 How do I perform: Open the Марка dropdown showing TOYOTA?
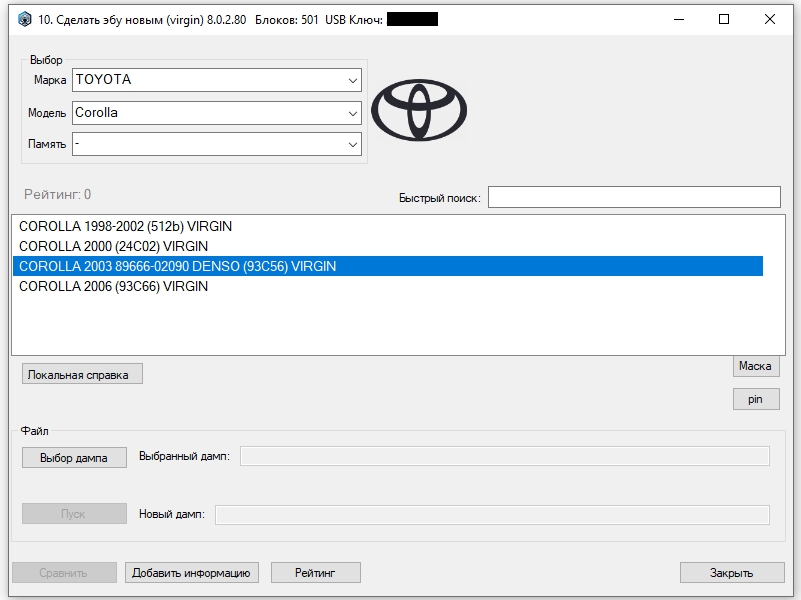(217, 80)
